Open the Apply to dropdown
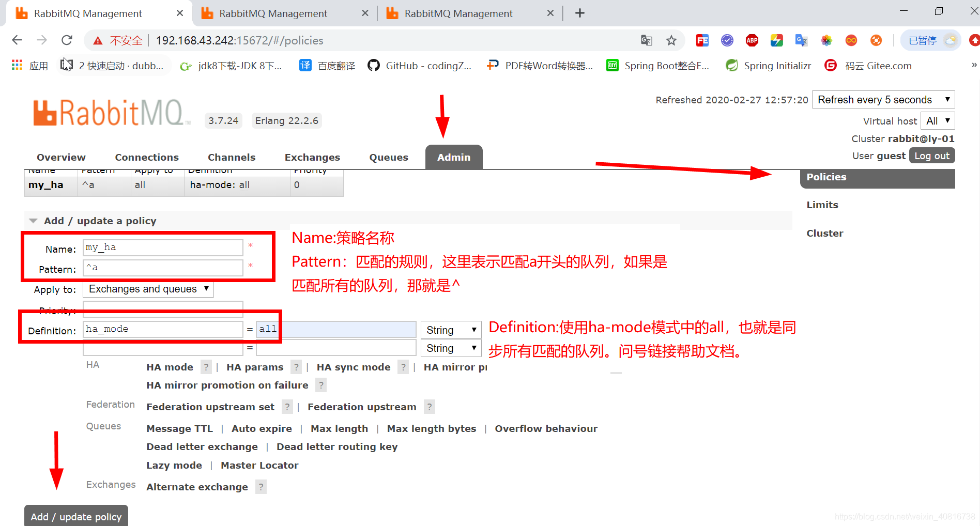980x526 pixels. point(148,289)
